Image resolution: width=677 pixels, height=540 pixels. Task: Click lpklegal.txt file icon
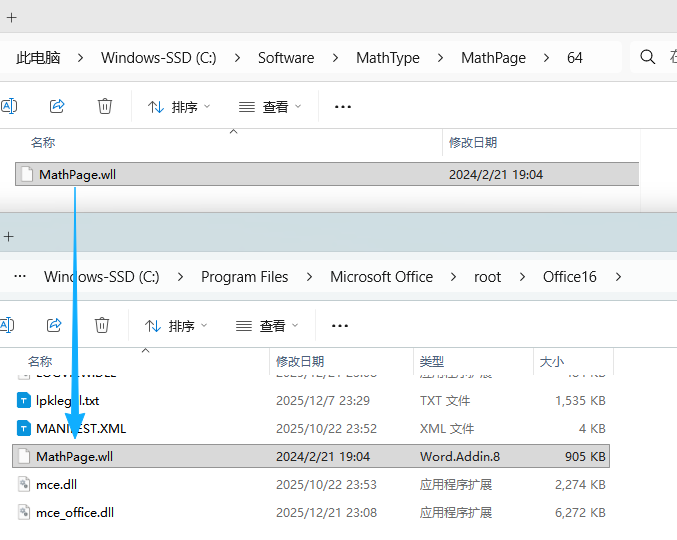click(24, 401)
